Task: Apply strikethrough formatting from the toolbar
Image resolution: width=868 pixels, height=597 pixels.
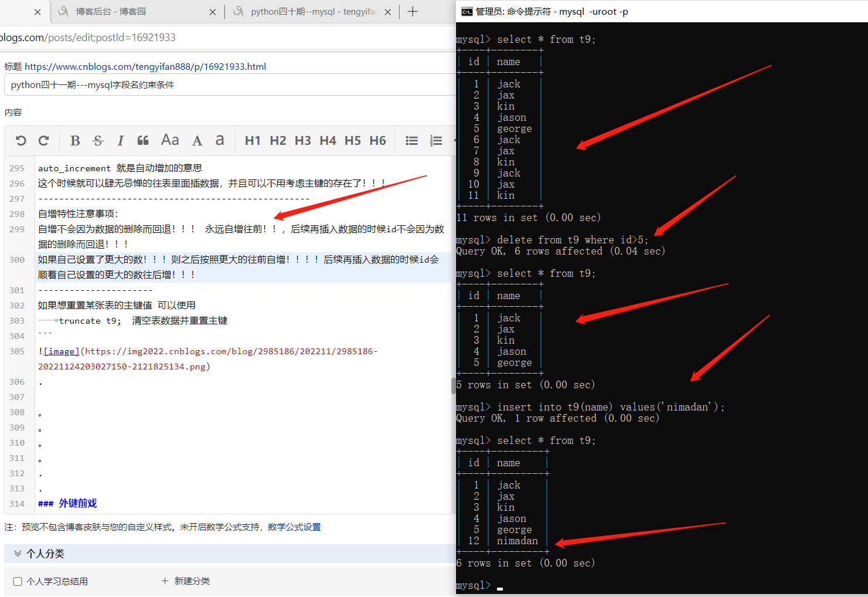Action: tap(98, 141)
